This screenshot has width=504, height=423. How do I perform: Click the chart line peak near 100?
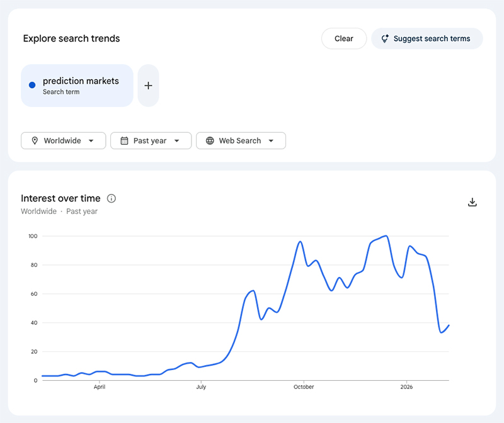386,236
